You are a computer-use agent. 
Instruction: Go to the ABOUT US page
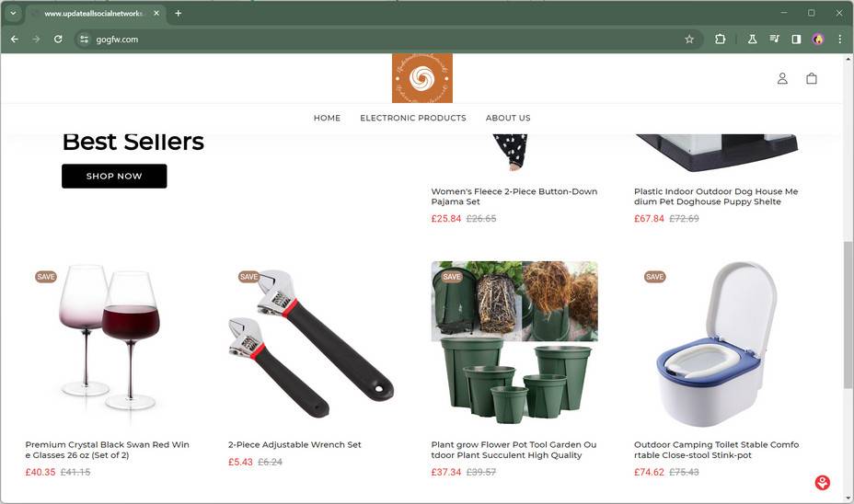pos(508,118)
